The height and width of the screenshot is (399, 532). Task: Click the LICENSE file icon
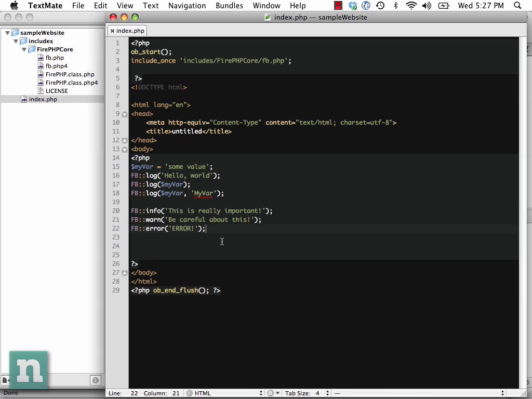[41, 91]
